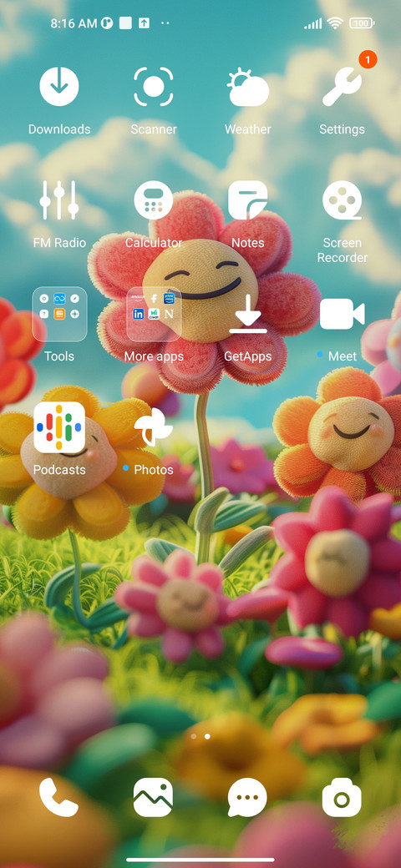Tap the Settings notification badge
The width and height of the screenshot is (401, 868).
pos(368,59)
